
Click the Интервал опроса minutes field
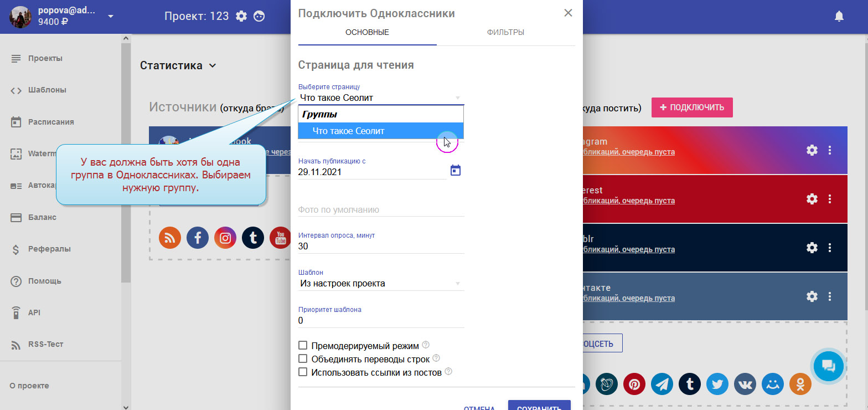pos(381,246)
